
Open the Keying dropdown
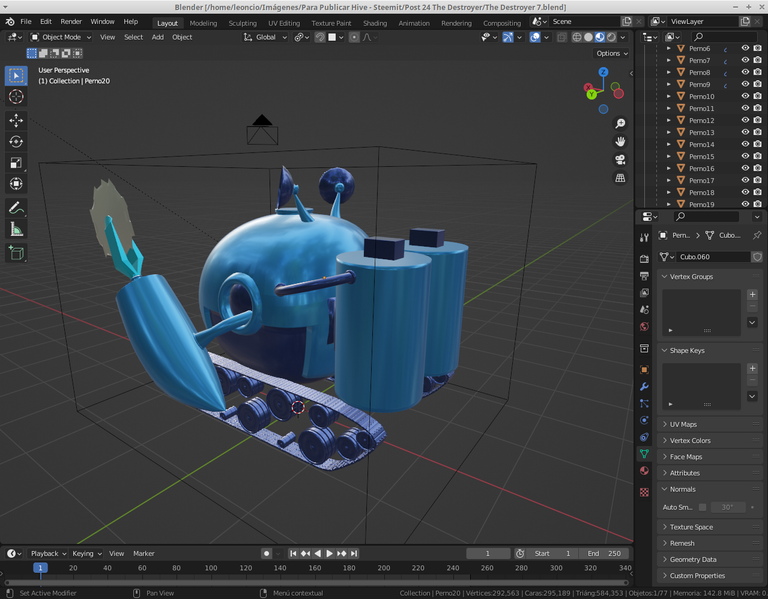click(x=87, y=553)
